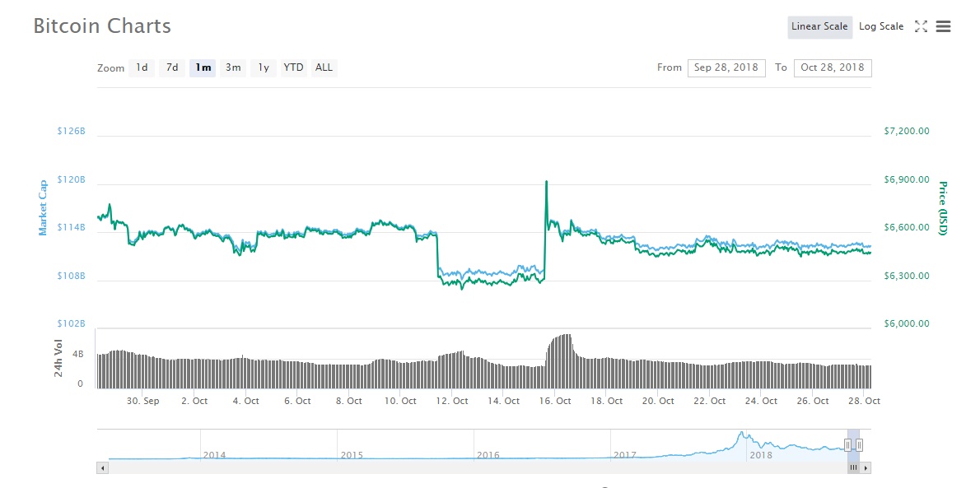Click 2018 in the navigator timeline

click(761, 455)
